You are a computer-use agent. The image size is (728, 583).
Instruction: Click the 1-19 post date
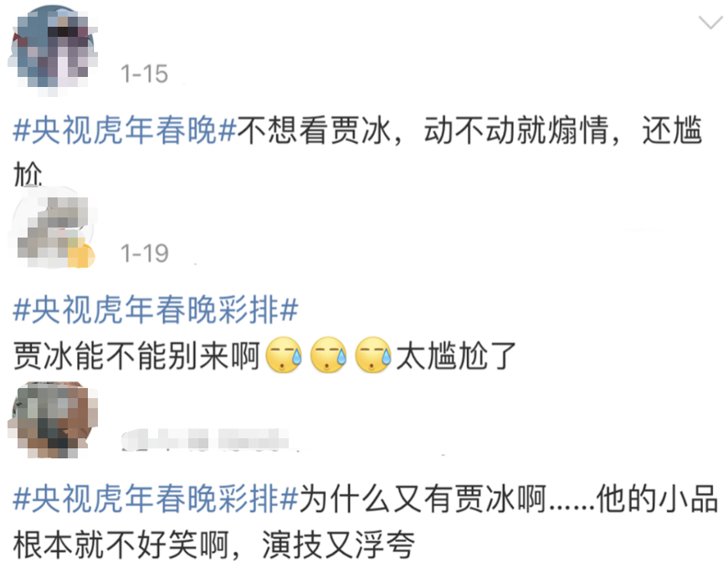144,253
